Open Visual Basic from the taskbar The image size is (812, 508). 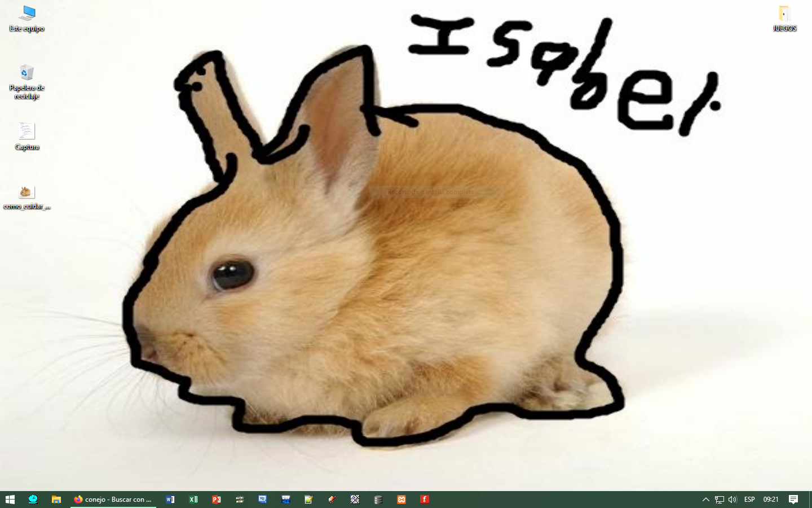263,500
